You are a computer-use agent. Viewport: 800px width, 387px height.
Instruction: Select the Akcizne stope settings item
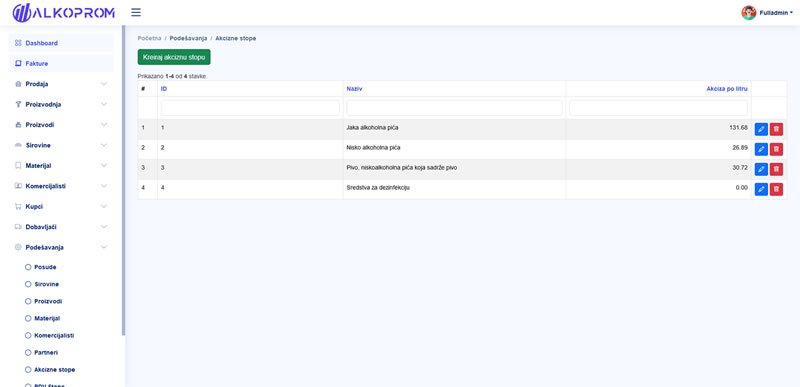point(55,370)
